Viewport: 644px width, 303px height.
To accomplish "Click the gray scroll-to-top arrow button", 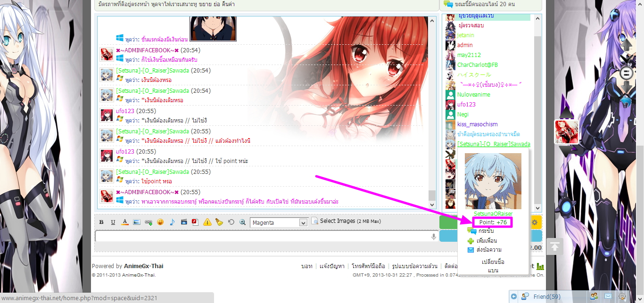I will (555, 246).
